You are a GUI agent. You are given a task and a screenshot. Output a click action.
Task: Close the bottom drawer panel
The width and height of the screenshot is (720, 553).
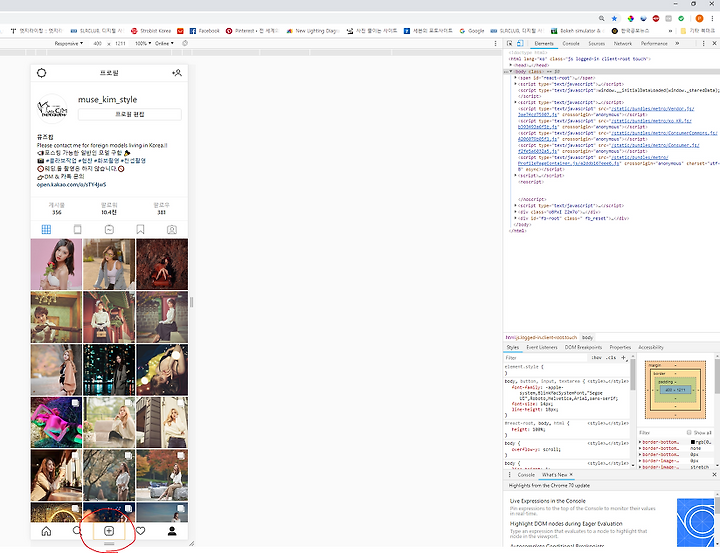pos(714,474)
